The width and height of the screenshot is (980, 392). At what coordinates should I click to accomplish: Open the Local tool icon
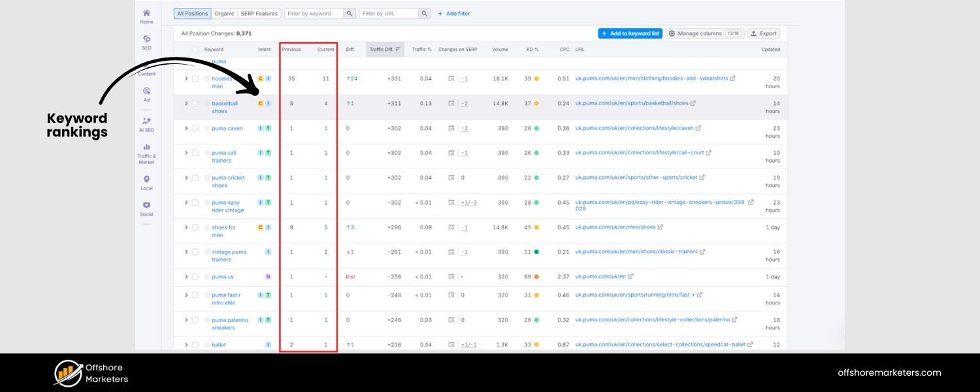click(146, 178)
